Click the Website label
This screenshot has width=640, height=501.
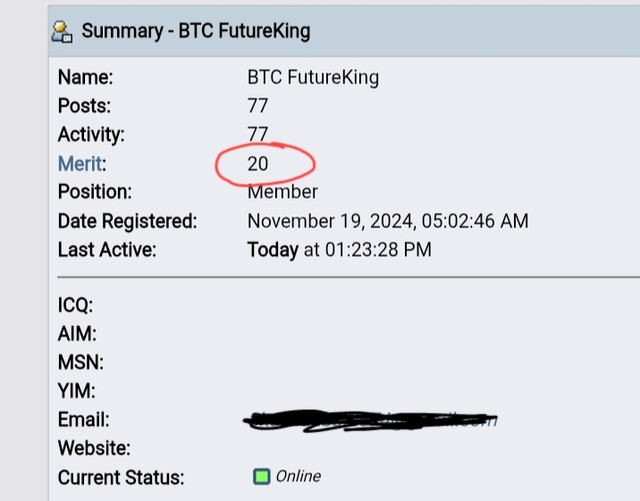point(94,448)
